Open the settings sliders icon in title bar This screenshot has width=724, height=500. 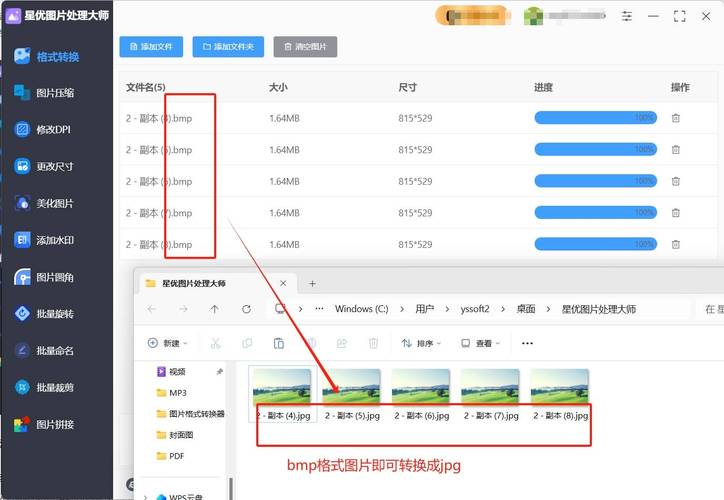click(627, 16)
